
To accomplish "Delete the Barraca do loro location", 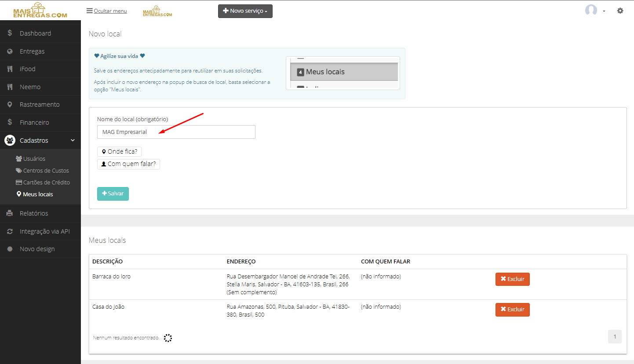I will click(513, 279).
